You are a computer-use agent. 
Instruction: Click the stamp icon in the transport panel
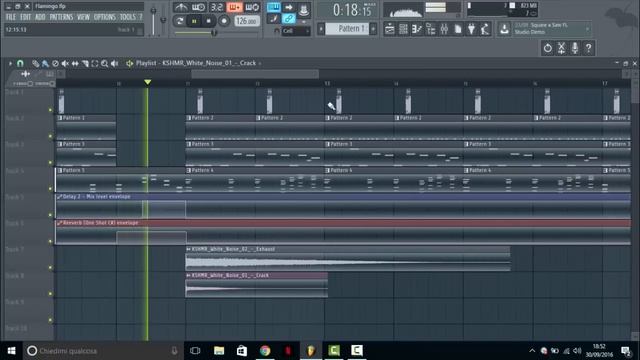coord(304,10)
